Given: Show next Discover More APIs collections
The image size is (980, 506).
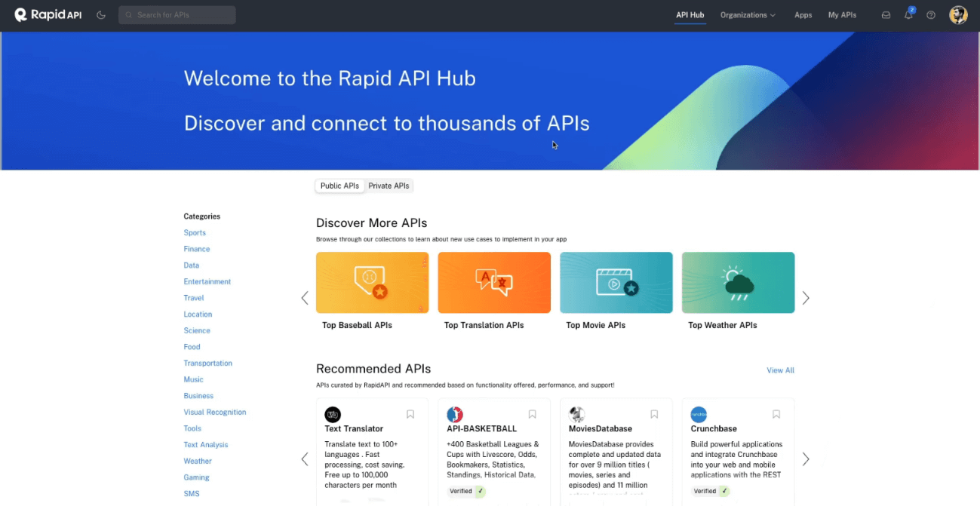Looking at the screenshot, I should coord(806,298).
